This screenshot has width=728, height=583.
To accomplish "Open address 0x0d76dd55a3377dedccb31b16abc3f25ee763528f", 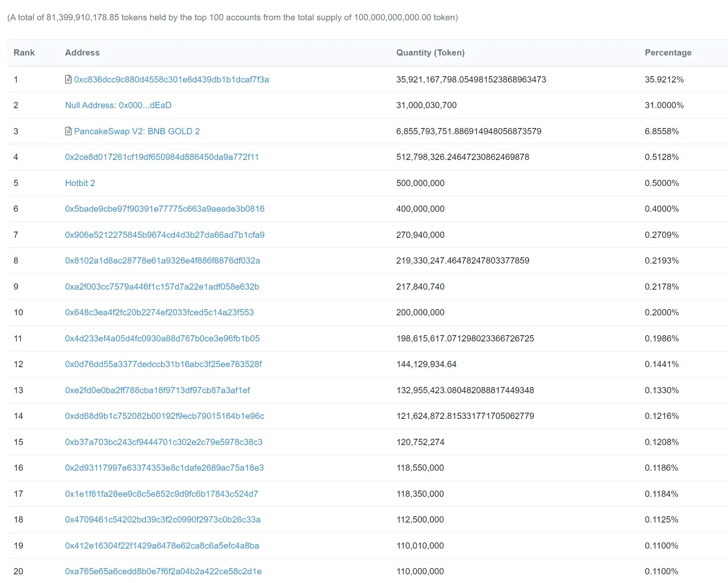I will point(163,364).
